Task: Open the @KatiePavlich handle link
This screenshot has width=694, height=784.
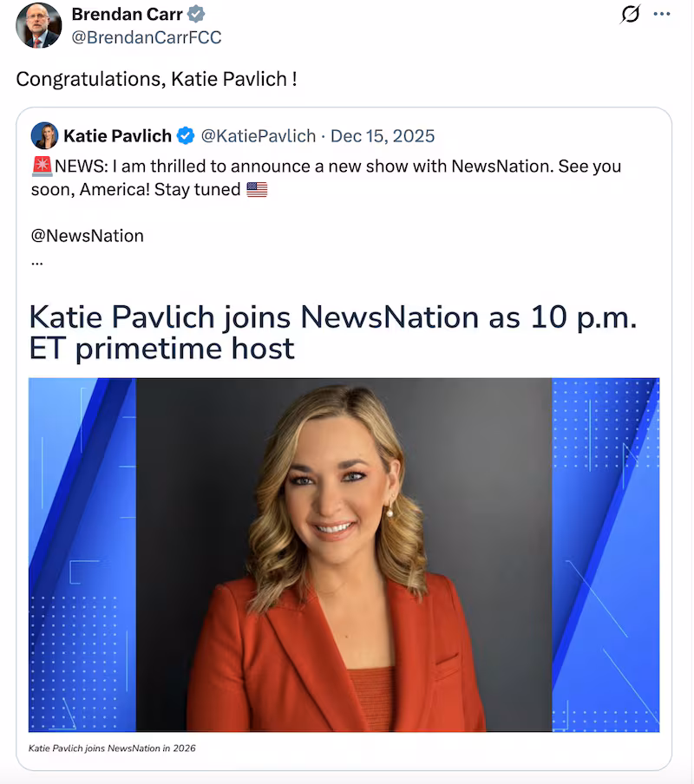Action: (259, 136)
